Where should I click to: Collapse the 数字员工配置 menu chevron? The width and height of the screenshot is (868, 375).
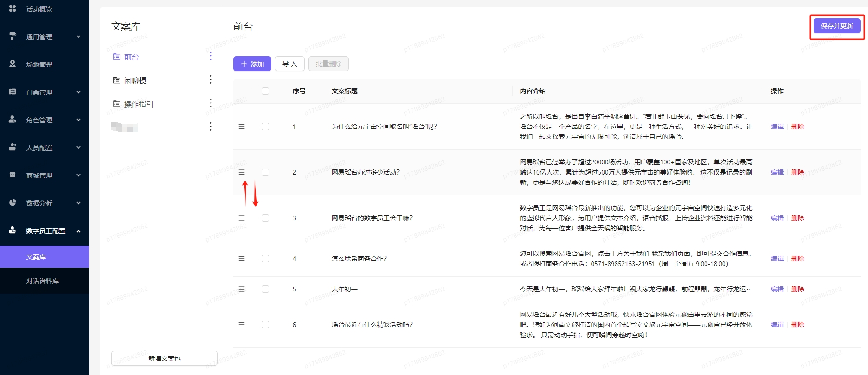tap(78, 230)
